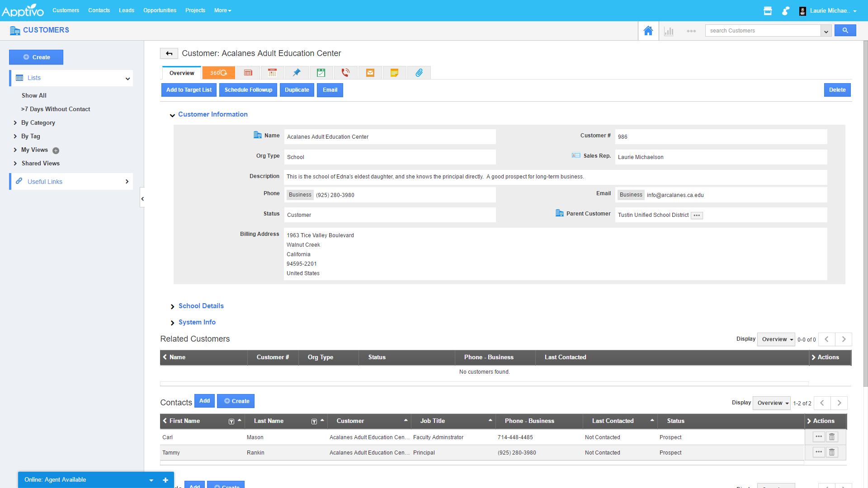Go to next page of Contacts
This screenshot has height=488, width=868.
pos(839,403)
